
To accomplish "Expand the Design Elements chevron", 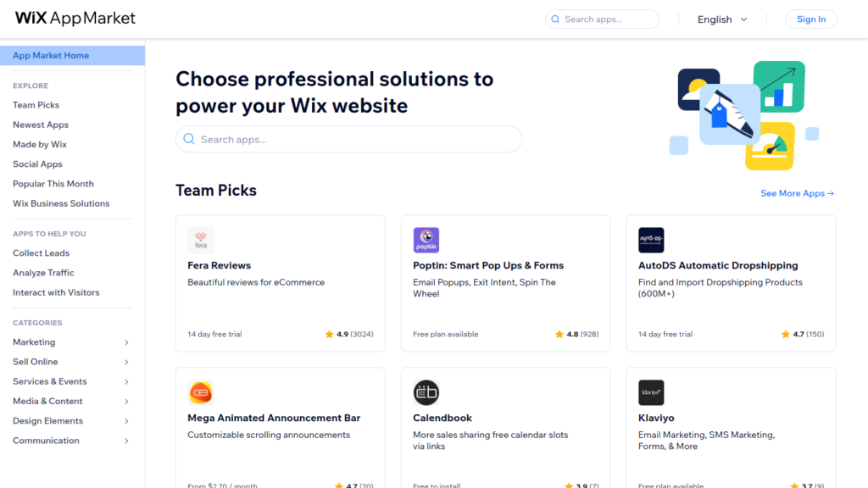I will pyautogui.click(x=126, y=421).
